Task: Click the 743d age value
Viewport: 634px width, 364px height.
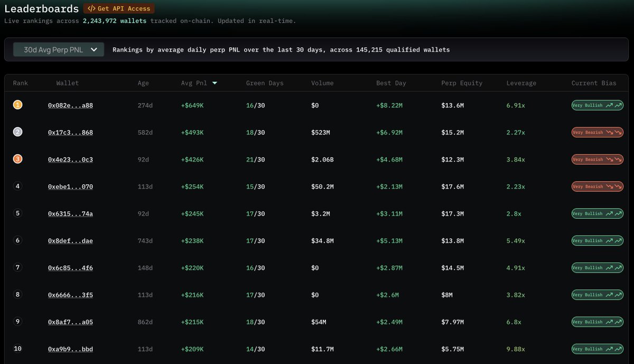Action: pos(145,241)
